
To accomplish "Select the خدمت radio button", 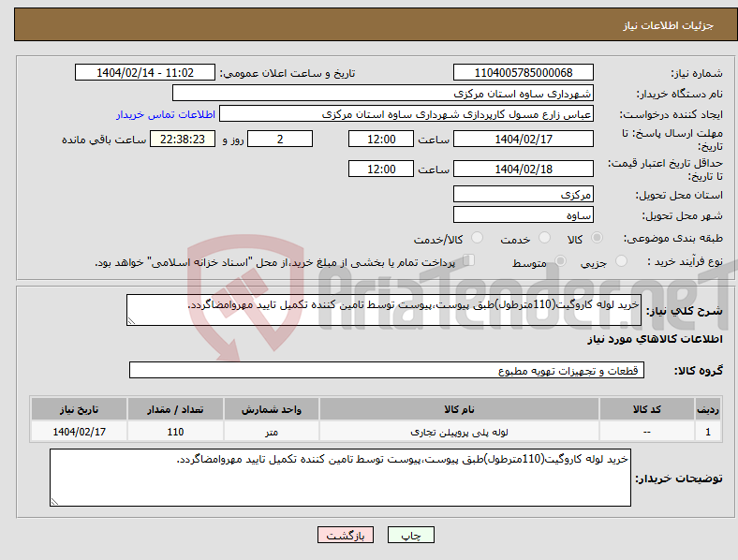I will coord(544,238).
